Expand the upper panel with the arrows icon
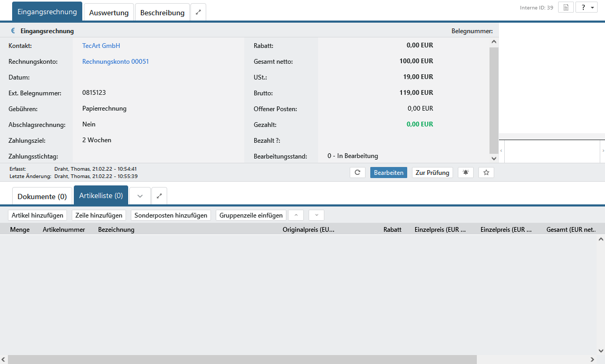This screenshot has width=605, height=364. pyautogui.click(x=198, y=12)
